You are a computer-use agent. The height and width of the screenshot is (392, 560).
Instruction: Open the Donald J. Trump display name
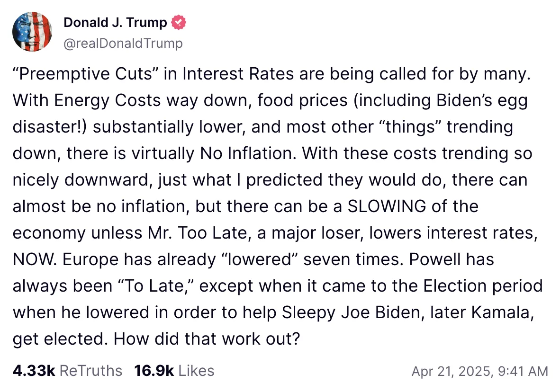click(x=115, y=22)
